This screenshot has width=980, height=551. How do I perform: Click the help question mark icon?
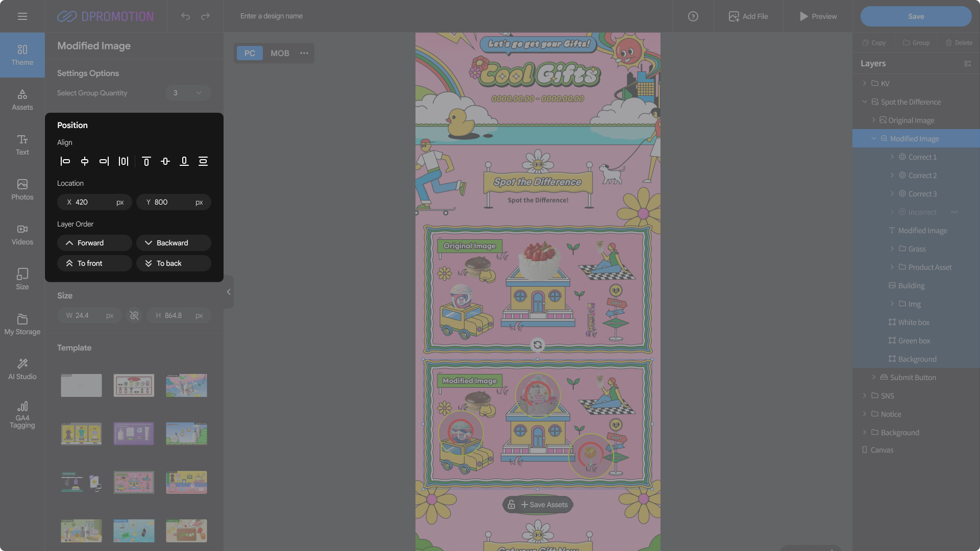point(693,16)
